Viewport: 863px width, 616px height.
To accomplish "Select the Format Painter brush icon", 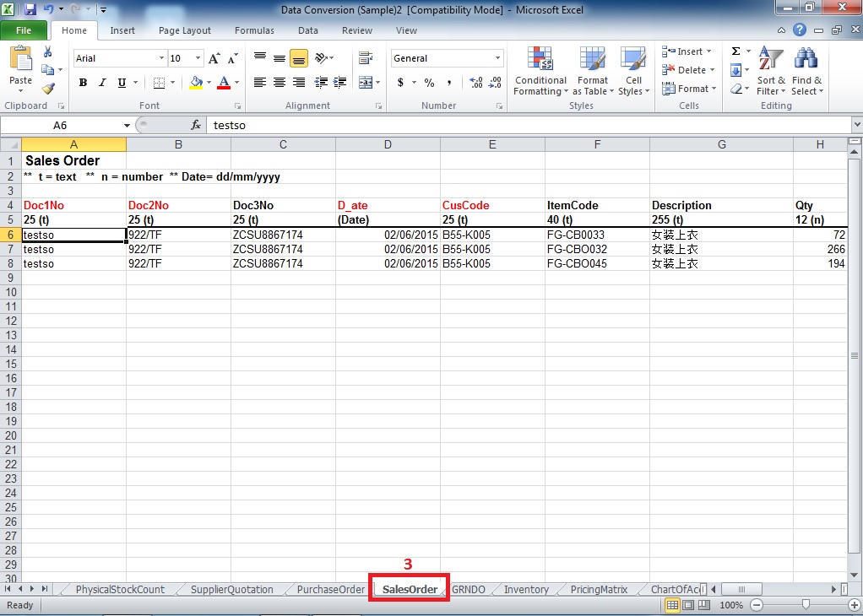I will [48, 88].
